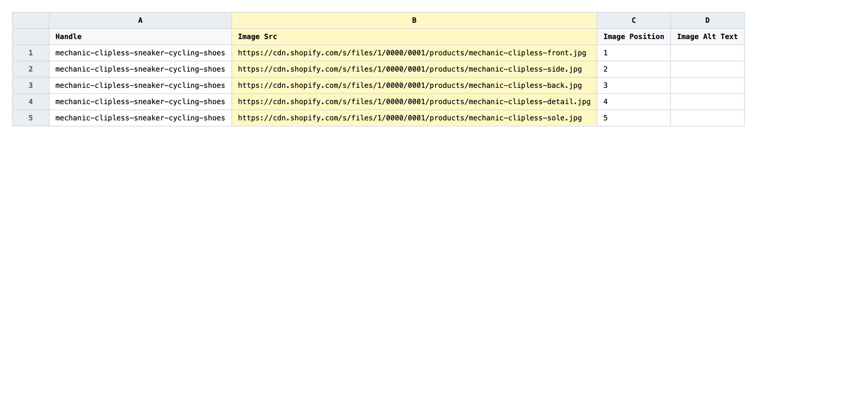Click the empty Image Alt Text cell in row 2
This screenshot has width=868, height=419.
pos(707,69)
